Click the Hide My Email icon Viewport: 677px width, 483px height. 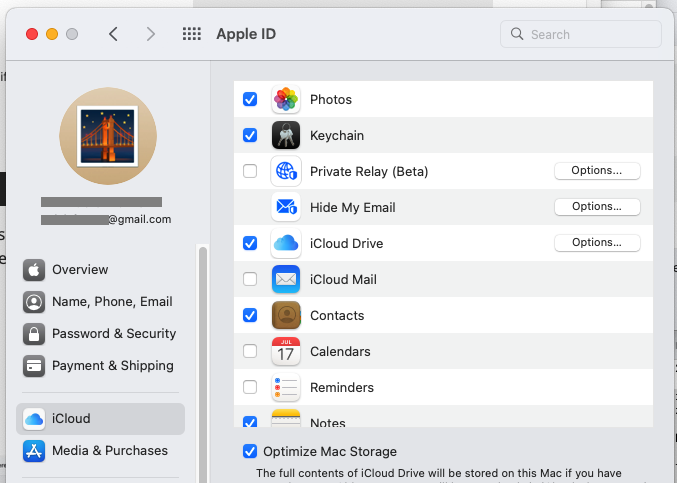(x=286, y=208)
